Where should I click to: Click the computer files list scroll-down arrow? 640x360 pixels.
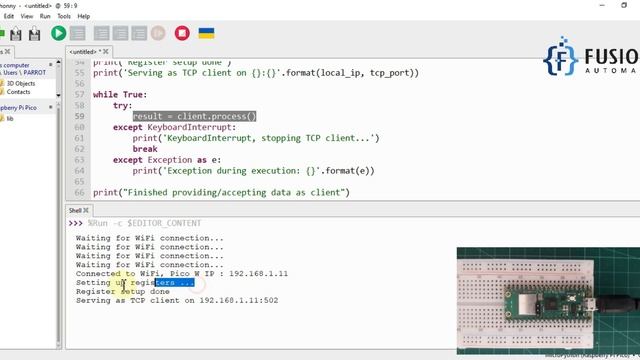coord(58,95)
